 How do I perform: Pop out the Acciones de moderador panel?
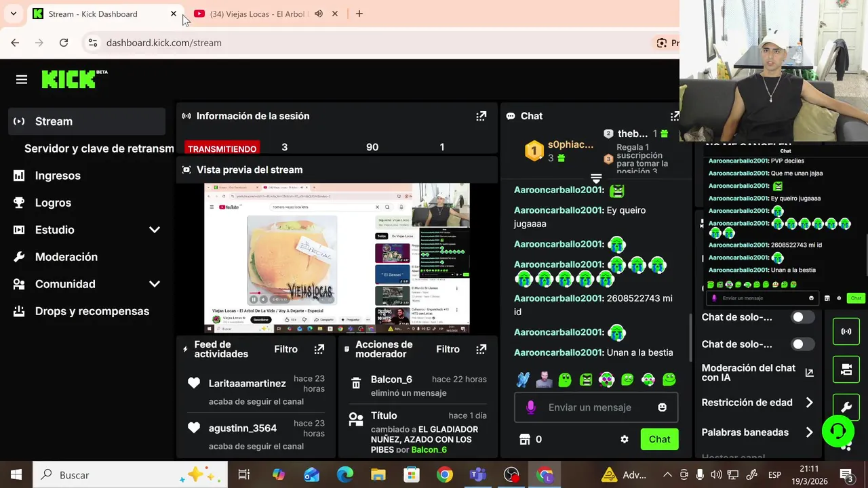481,349
